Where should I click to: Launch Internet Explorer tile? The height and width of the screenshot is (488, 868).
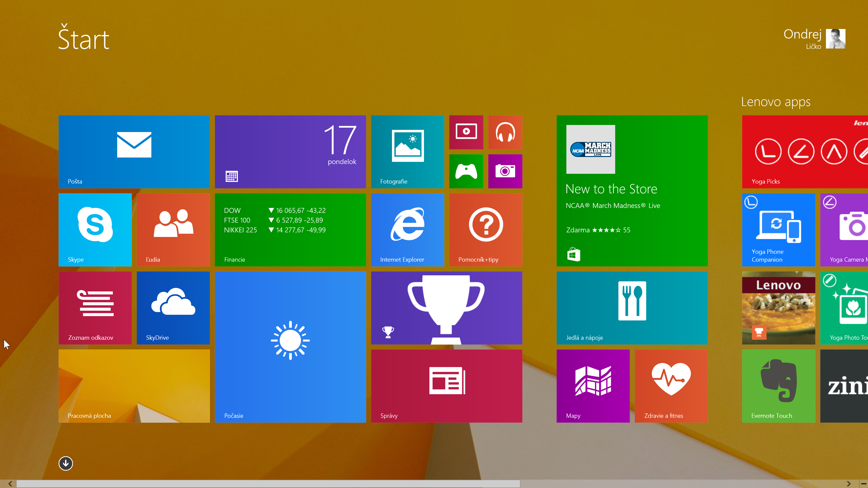pos(407,230)
